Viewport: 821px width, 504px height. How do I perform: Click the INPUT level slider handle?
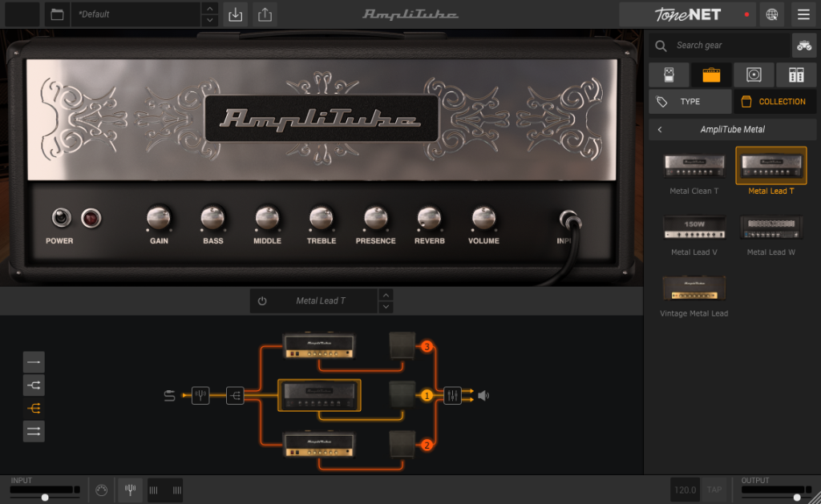pyautogui.click(x=45, y=497)
